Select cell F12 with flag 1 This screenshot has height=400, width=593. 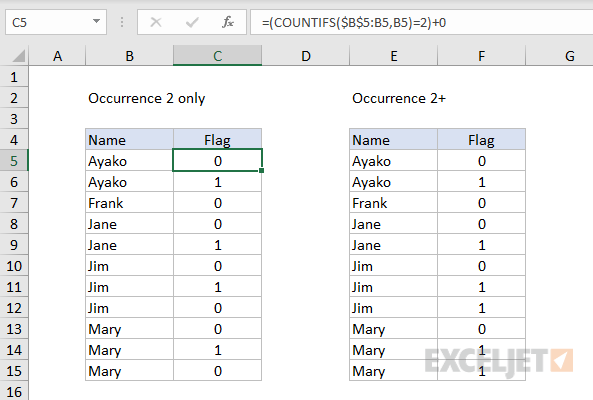pos(481,308)
